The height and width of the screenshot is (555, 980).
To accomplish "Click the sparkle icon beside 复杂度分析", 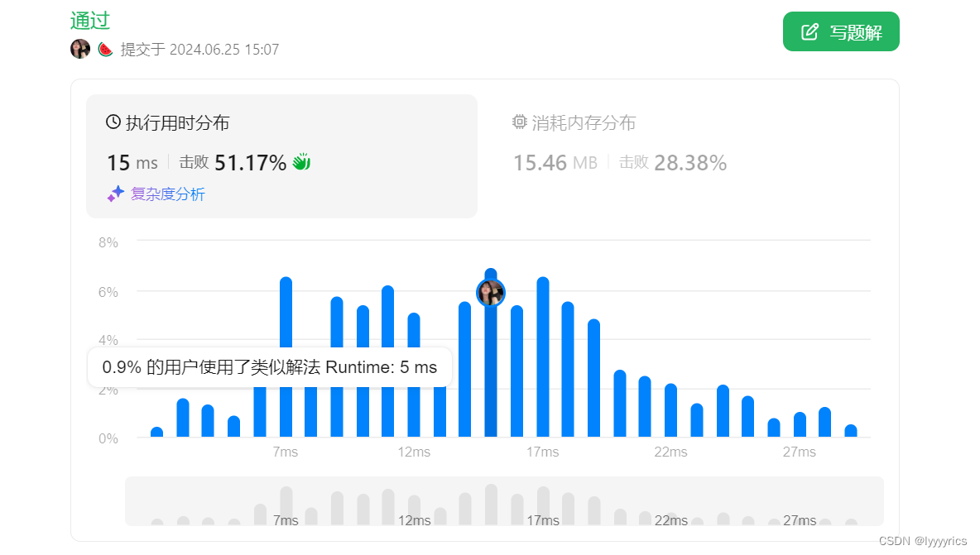I will 116,194.
